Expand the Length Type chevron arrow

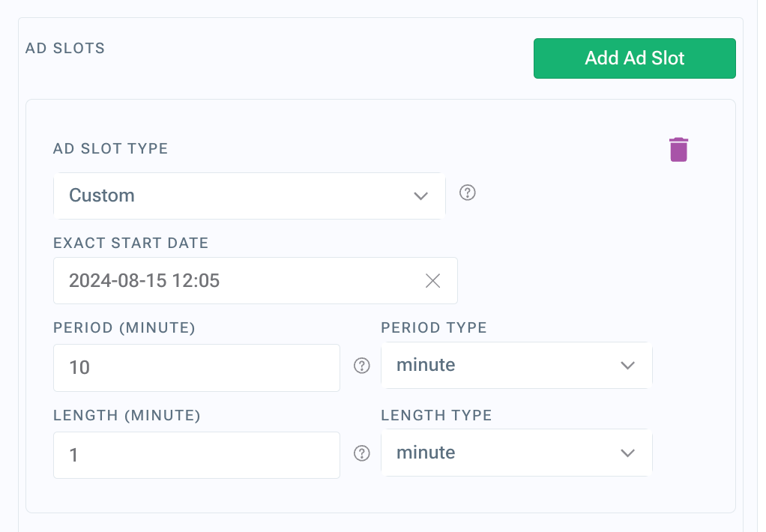(627, 453)
